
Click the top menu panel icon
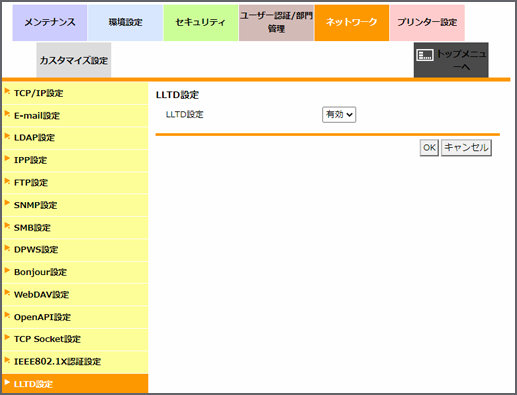click(425, 55)
